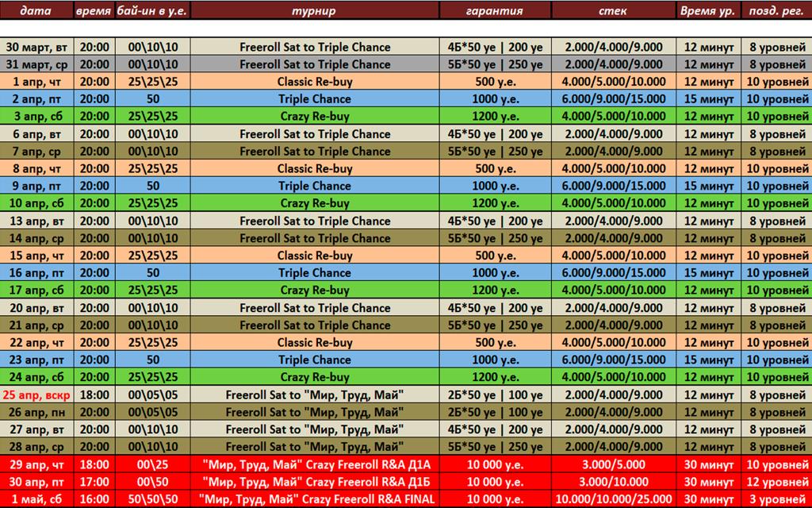The height and width of the screenshot is (508, 812).
Task: Select the '6 апр, вт' date cell
Action: [x=36, y=133]
